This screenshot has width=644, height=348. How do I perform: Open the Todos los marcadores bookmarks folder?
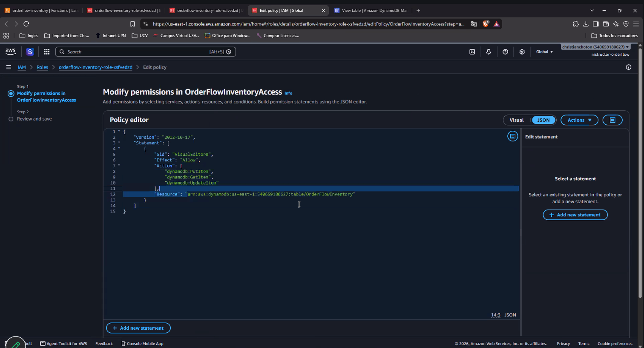click(x=615, y=36)
